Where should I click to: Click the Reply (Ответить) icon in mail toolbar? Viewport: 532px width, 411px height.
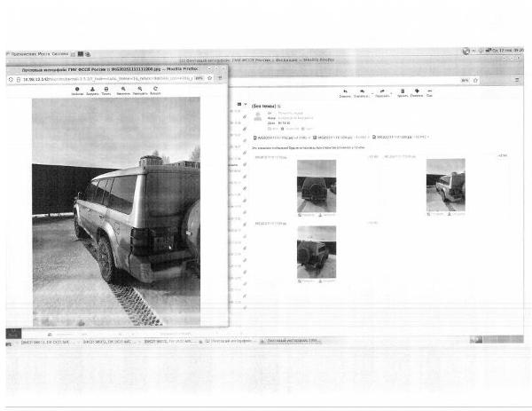tap(345, 91)
